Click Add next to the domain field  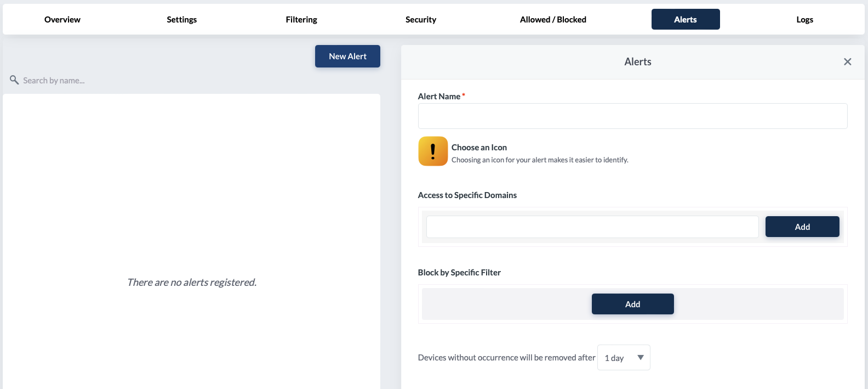click(x=802, y=227)
